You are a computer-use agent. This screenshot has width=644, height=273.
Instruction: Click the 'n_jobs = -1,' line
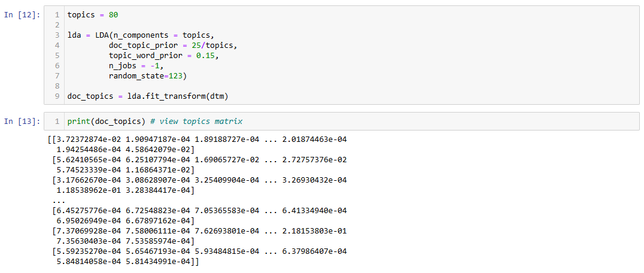136,66
